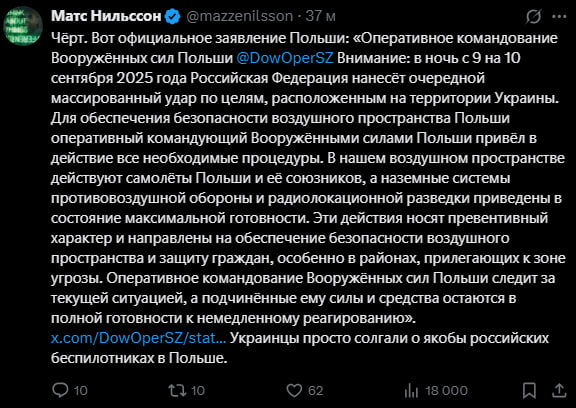Click the share upload-arrow icon
The width and height of the screenshot is (576, 408).
click(559, 390)
